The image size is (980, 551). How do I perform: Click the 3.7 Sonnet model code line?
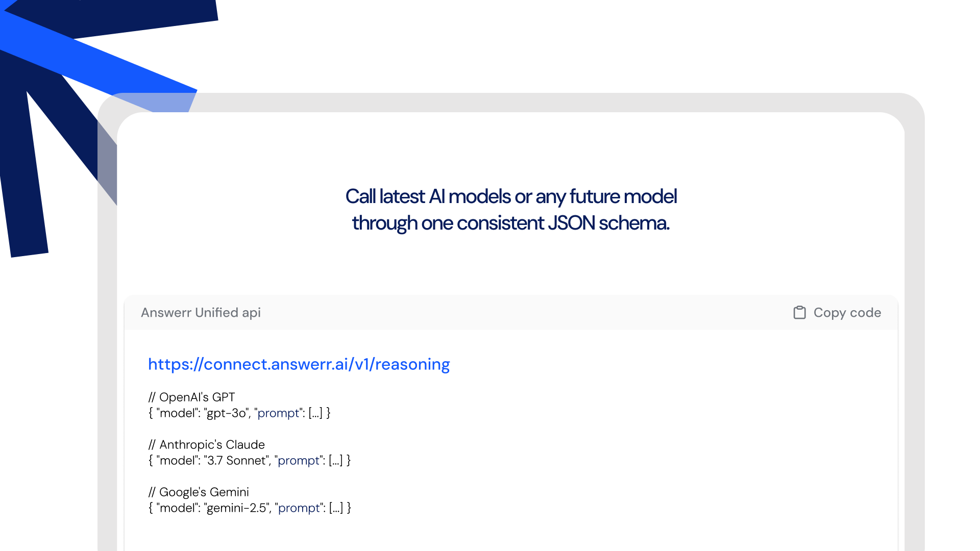(250, 460)
